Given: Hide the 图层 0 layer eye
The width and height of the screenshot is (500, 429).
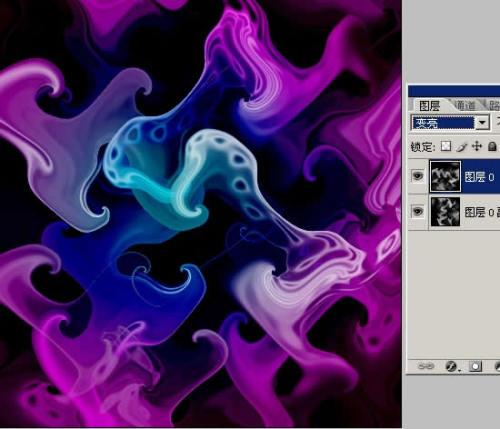Looking at the screenshot, I should (418, 175).
